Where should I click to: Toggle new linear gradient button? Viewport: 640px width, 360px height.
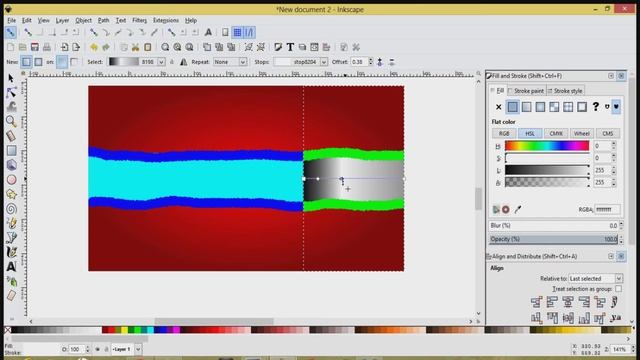[26, 62]
